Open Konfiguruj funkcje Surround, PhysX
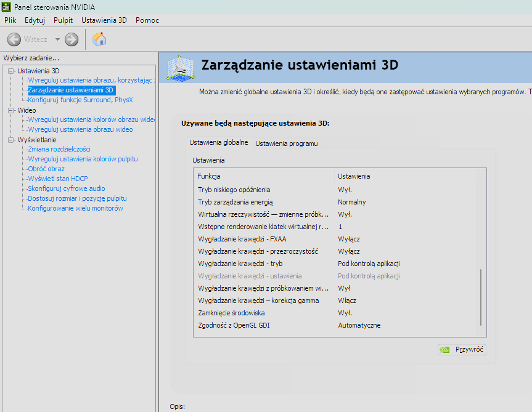This screenshot has height=412, width=532. 80,100
